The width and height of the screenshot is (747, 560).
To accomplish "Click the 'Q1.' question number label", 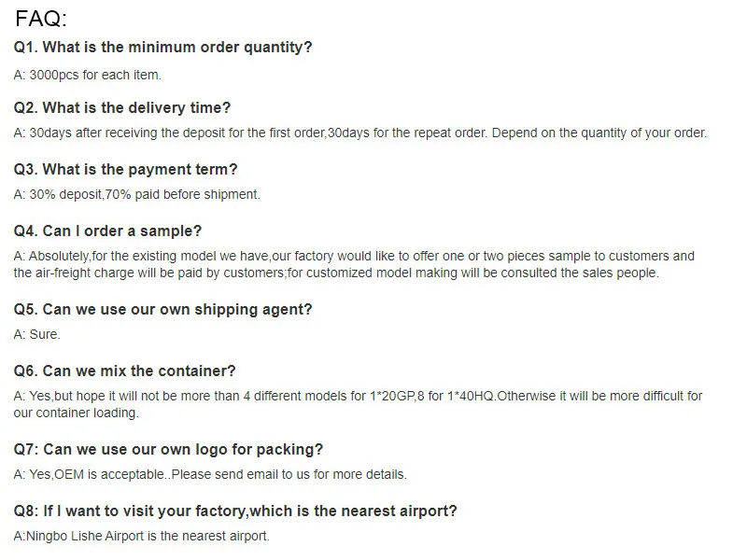I will 26,47.
